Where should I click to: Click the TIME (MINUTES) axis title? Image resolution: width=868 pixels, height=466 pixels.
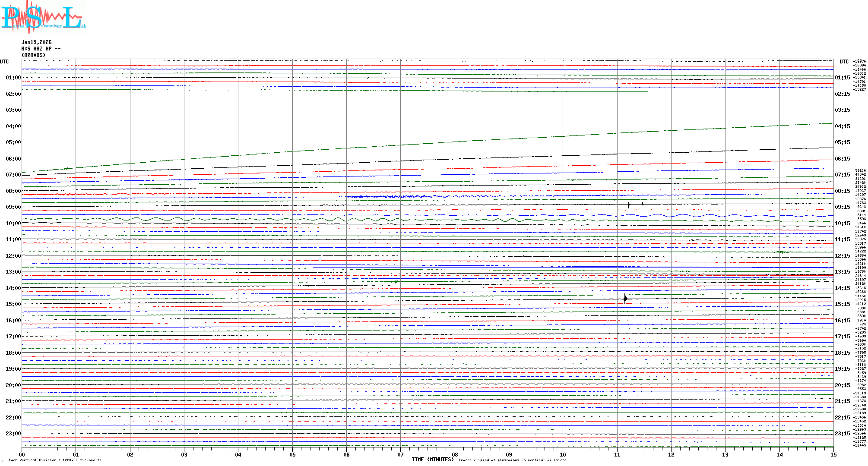tap(433, 460)
